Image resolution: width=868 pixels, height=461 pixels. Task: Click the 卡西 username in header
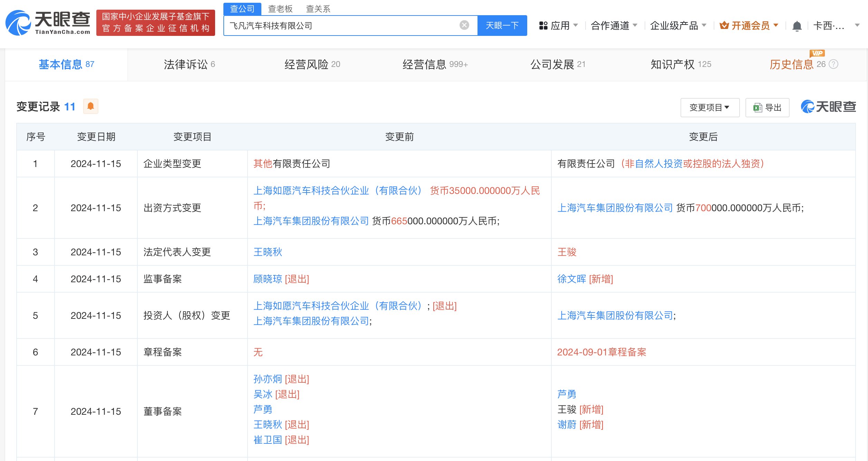(829, 26)
